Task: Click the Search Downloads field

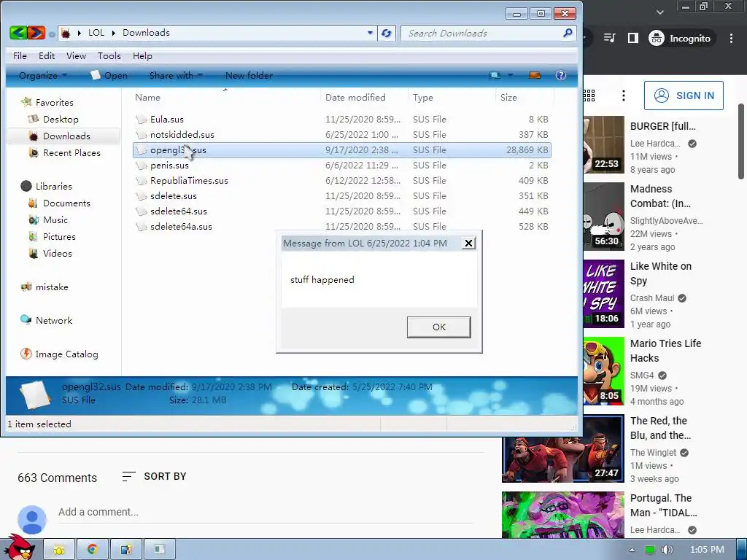Action: 481,33
